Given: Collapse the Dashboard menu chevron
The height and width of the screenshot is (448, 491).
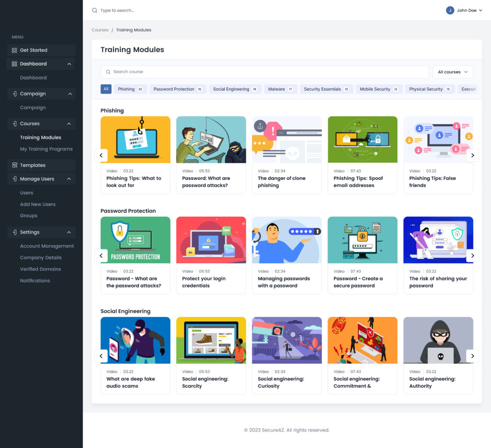Looking at the screenshot, I should (x=69, y=64).
